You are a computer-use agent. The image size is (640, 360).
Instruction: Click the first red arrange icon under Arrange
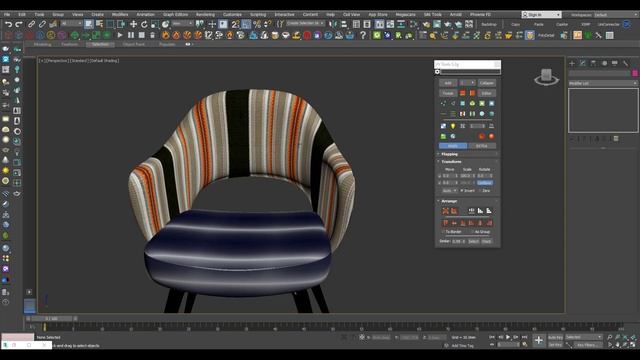pyautogui.click(x=445, y=211)
